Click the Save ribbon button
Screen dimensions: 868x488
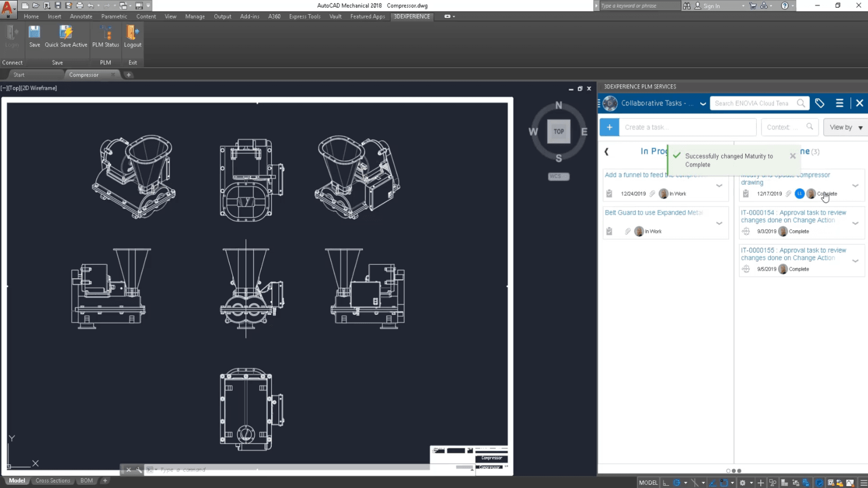point(34,37)
